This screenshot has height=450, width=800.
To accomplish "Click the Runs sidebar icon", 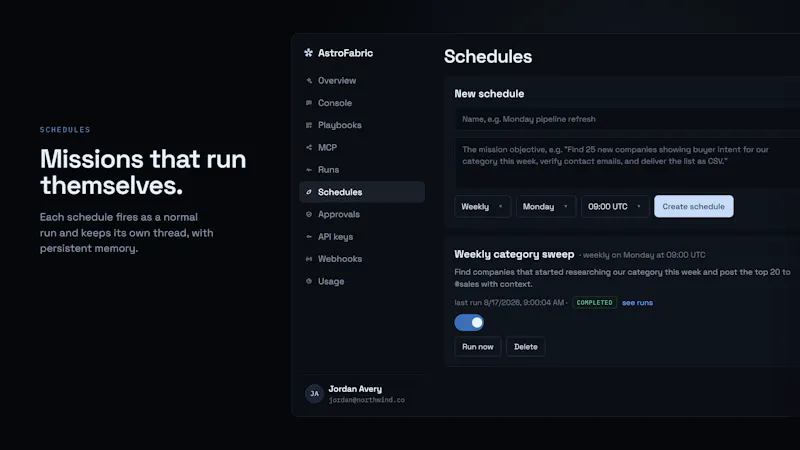I will (309, 169).
